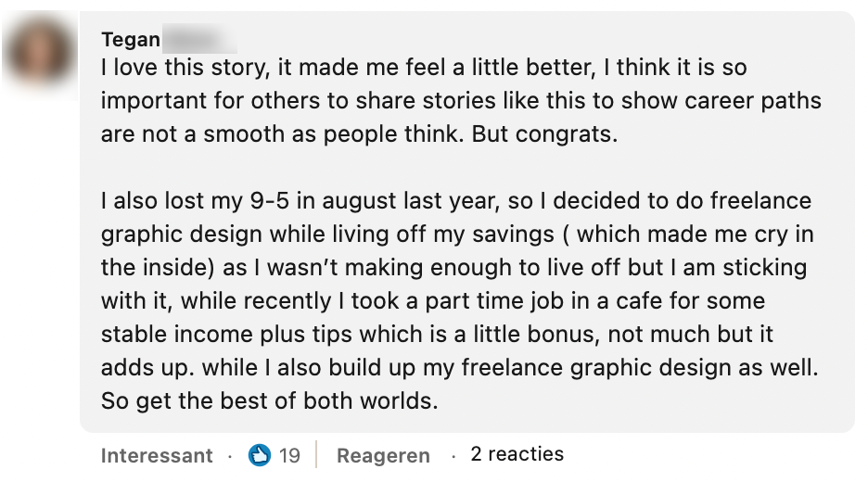Click the text 'But congrats.'
The image size is (868, 482).
coord(543,134)
